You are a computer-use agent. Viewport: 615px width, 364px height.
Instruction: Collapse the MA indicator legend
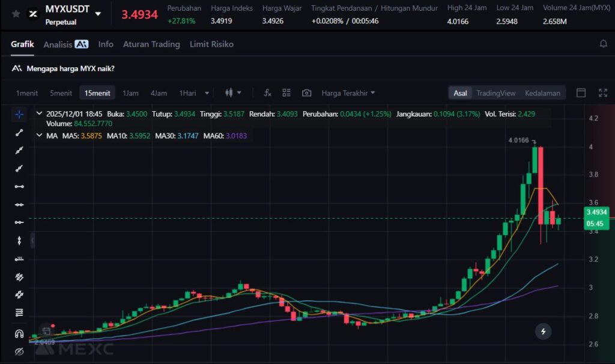(40, 136)
